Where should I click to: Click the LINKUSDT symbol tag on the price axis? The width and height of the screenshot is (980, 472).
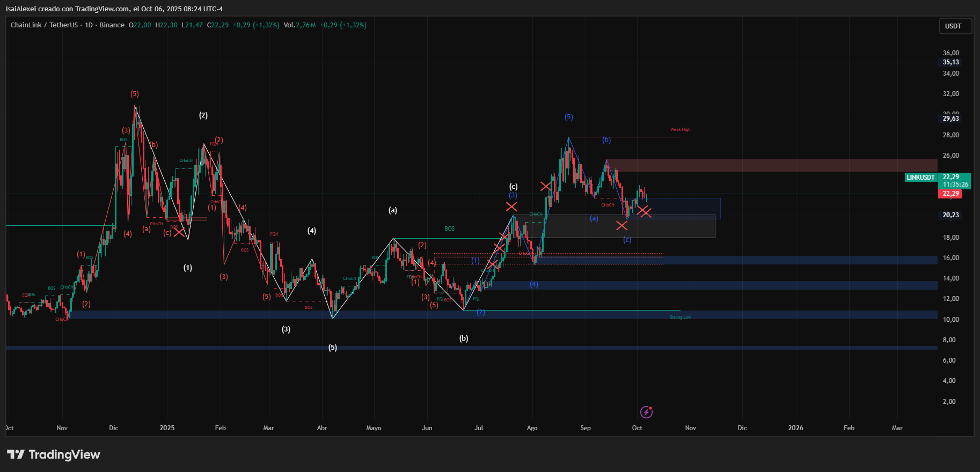pyautogui.click(x=920, y=178)
